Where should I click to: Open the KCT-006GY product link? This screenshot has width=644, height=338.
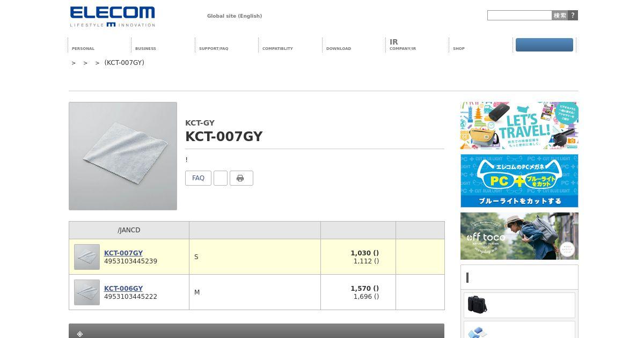(123, 289)
